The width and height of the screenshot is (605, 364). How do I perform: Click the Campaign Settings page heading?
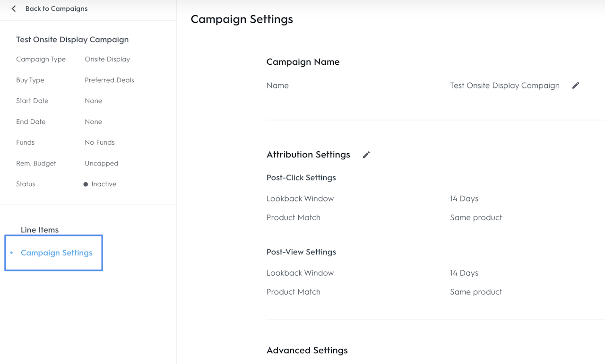(242, 19)
